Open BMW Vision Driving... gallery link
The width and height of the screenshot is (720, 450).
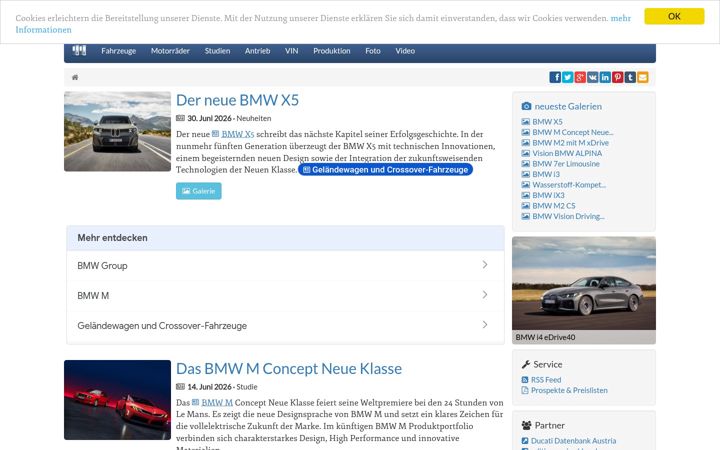(568, 216)
